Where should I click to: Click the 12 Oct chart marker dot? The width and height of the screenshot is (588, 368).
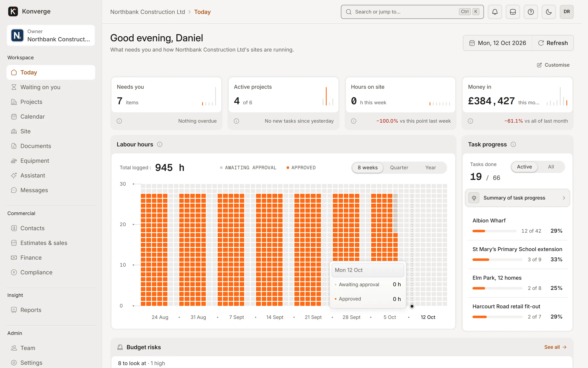point(412,306)
